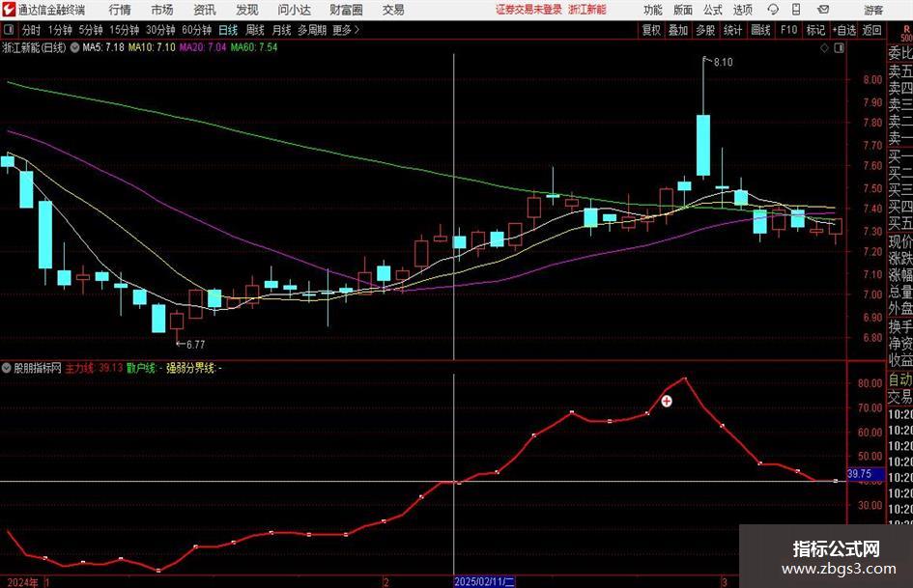This screenshot has width=913, height=588.
Task: Open the mail envelope messages icon
Action: click(x=823, y=10)
